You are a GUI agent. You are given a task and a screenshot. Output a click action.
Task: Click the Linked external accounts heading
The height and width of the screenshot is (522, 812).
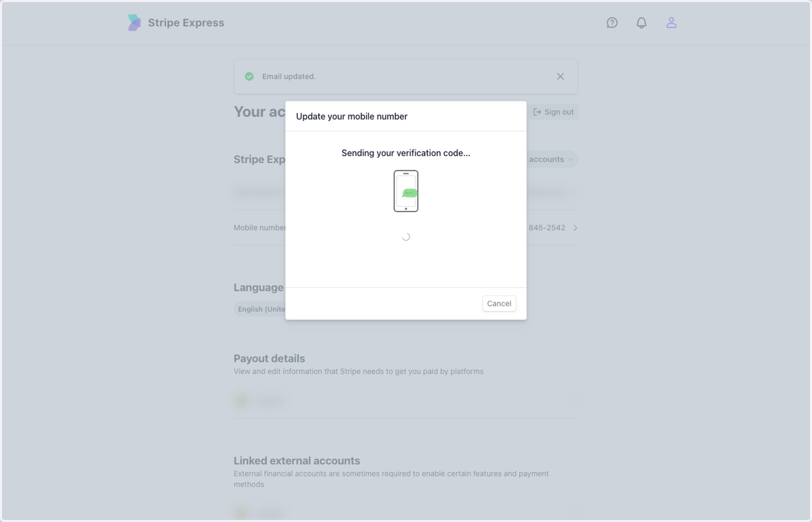coord(297,460)
